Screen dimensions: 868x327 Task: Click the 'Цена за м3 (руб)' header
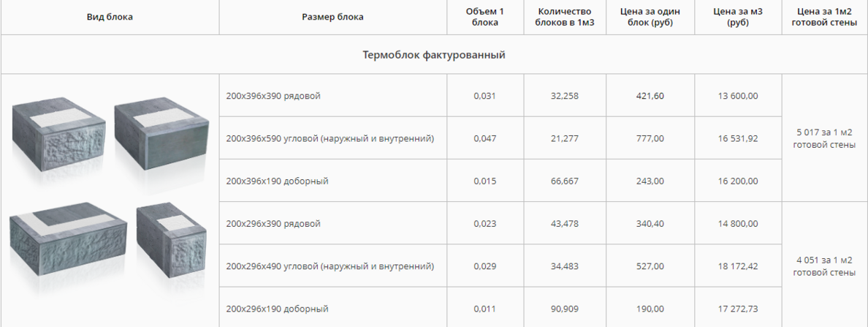737,17
